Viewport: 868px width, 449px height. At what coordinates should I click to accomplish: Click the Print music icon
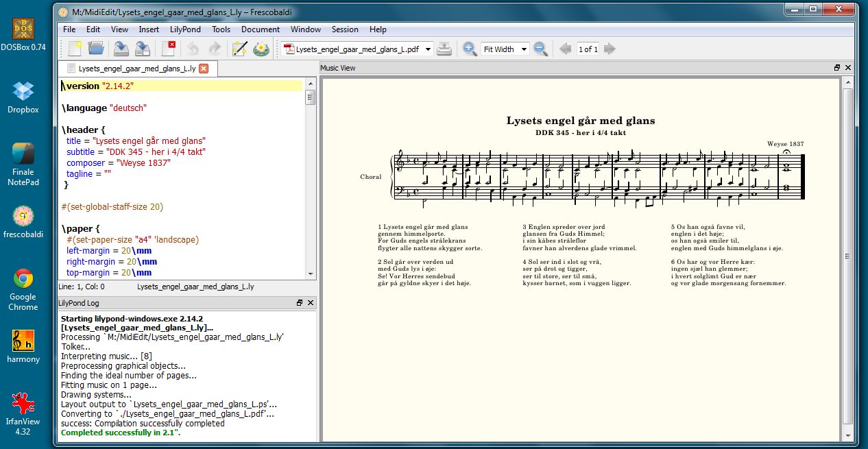click(x=445, y=49)
